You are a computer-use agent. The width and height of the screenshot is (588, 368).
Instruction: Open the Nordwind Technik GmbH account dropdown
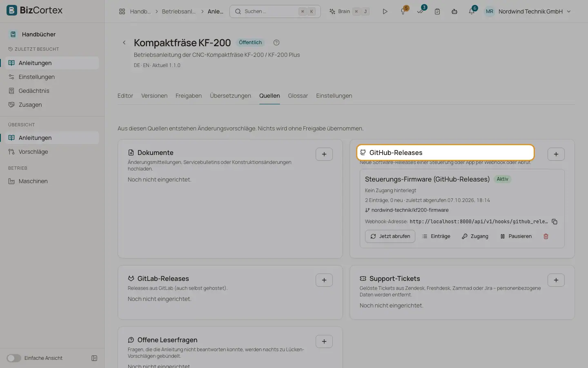point(527,11)
